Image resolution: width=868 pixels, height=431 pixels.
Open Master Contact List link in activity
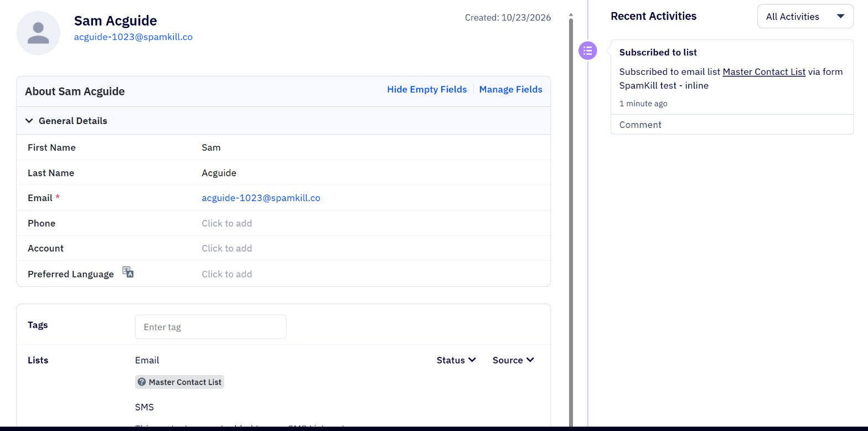click(764, 71)
